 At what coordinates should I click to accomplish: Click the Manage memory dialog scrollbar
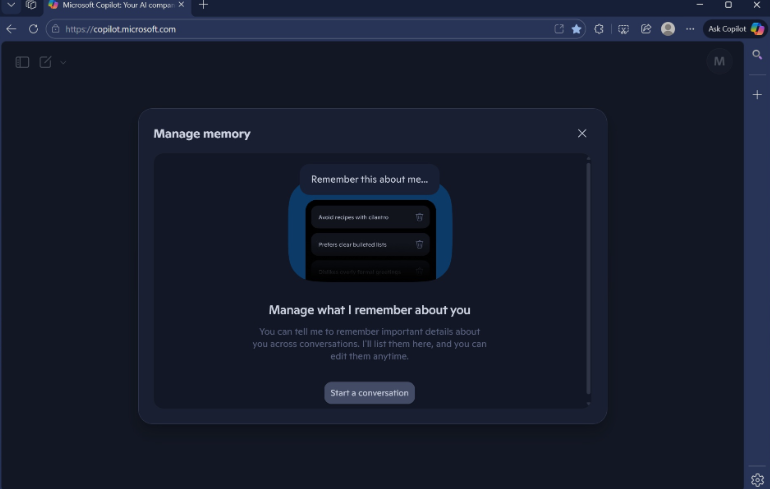[x=588, y=280]
